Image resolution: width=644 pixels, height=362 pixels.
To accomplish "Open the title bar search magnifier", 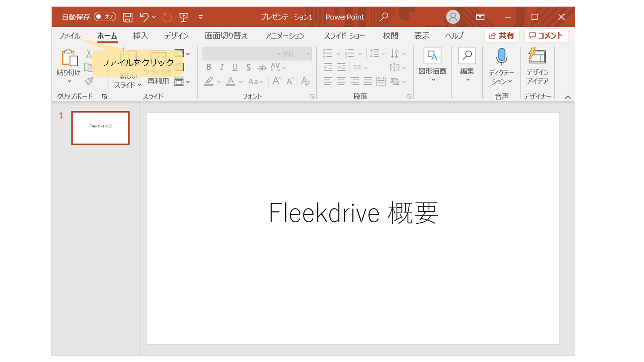I will 384,17.
